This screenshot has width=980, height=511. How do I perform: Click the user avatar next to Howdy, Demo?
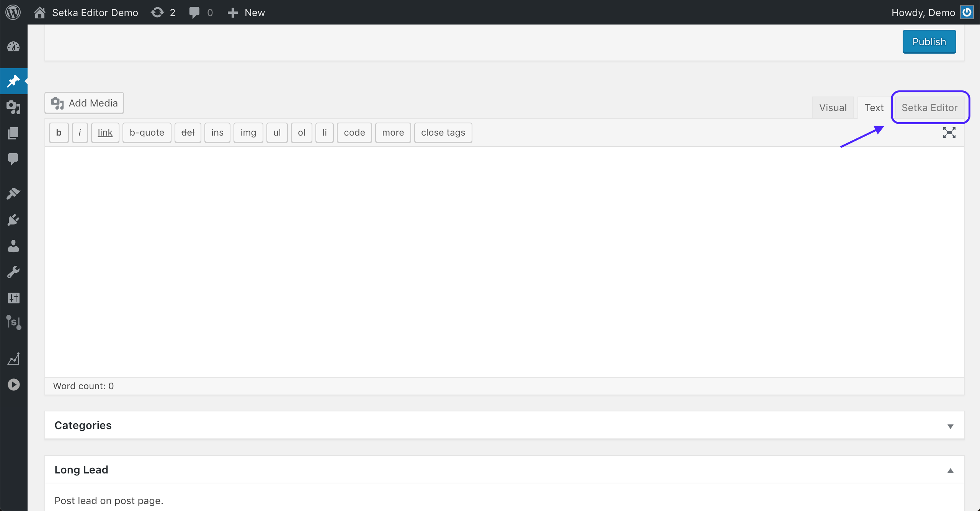click(x=967, y=12)
